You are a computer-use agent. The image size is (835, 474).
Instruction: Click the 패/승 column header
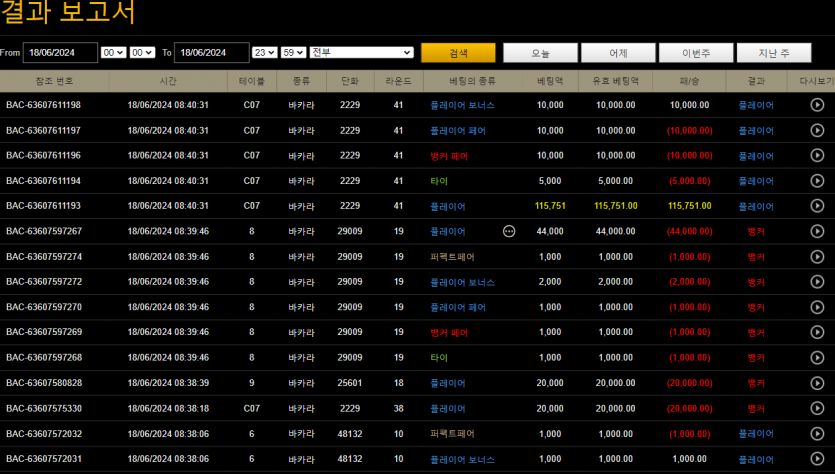pos(689,81)
